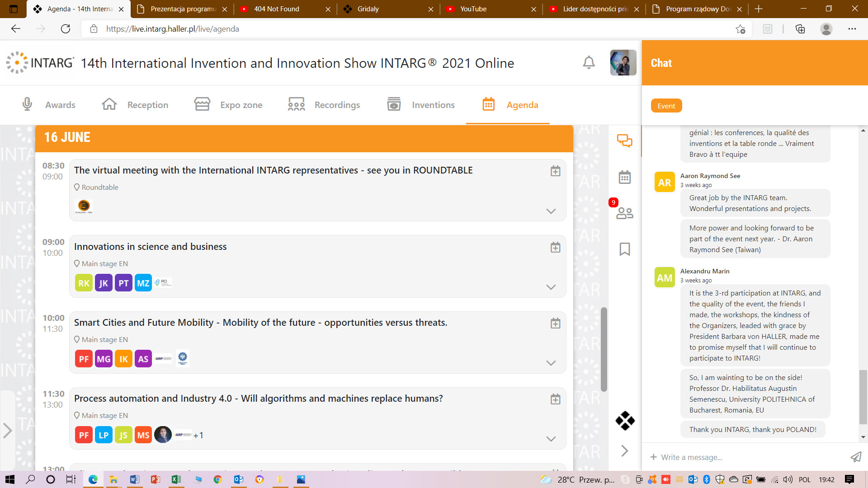
Task: Add Smart Cities session to calendar
Action: 555,323
